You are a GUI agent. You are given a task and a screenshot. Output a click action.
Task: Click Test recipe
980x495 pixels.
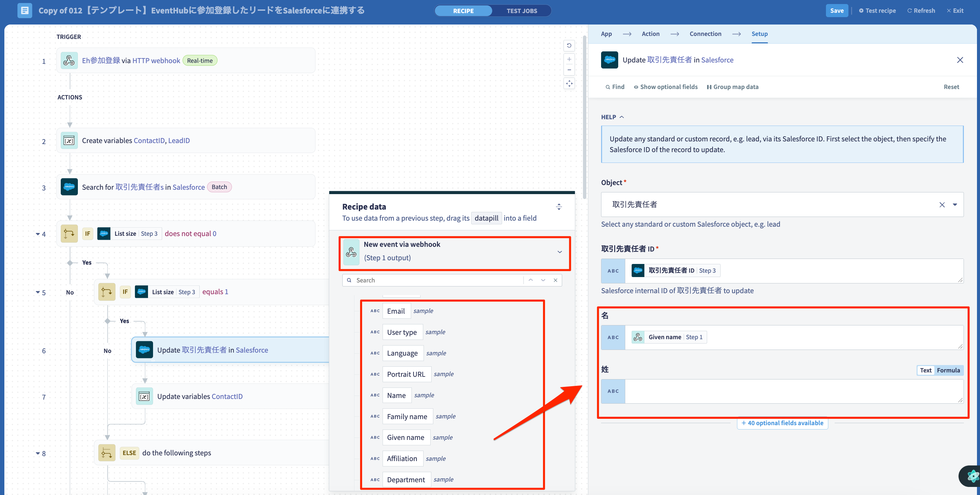[877, 11]
